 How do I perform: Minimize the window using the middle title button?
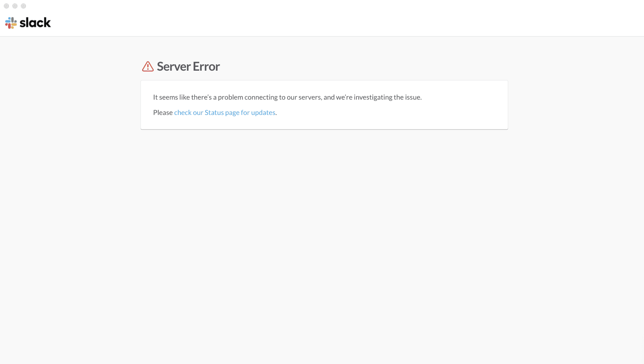(x=15, y=6)
